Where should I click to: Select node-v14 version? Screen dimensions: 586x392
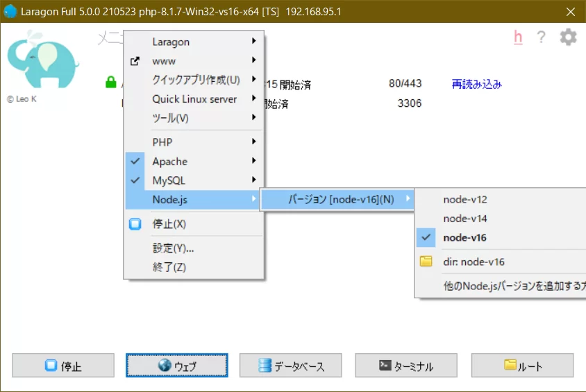pos(501,219)
